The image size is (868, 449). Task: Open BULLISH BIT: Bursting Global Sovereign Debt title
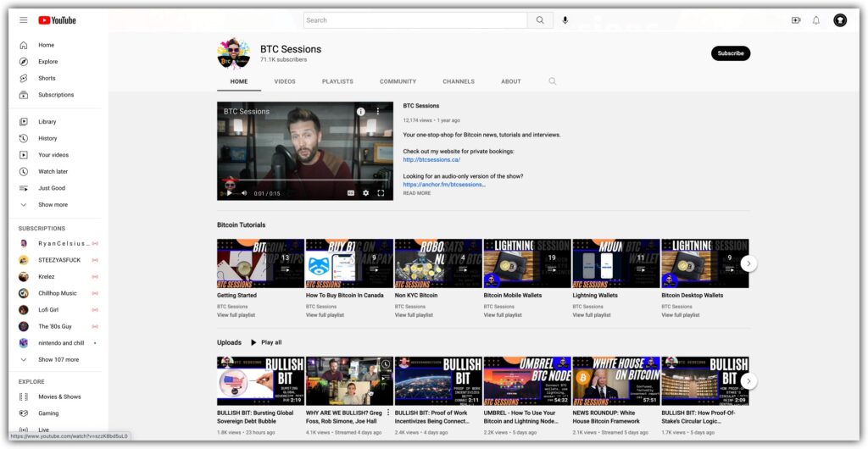click(256, 417)
